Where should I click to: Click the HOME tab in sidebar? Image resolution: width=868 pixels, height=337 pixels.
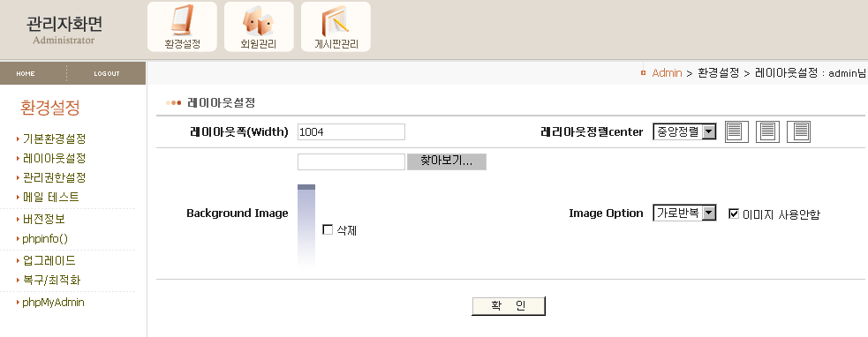[x=26, y=73]
